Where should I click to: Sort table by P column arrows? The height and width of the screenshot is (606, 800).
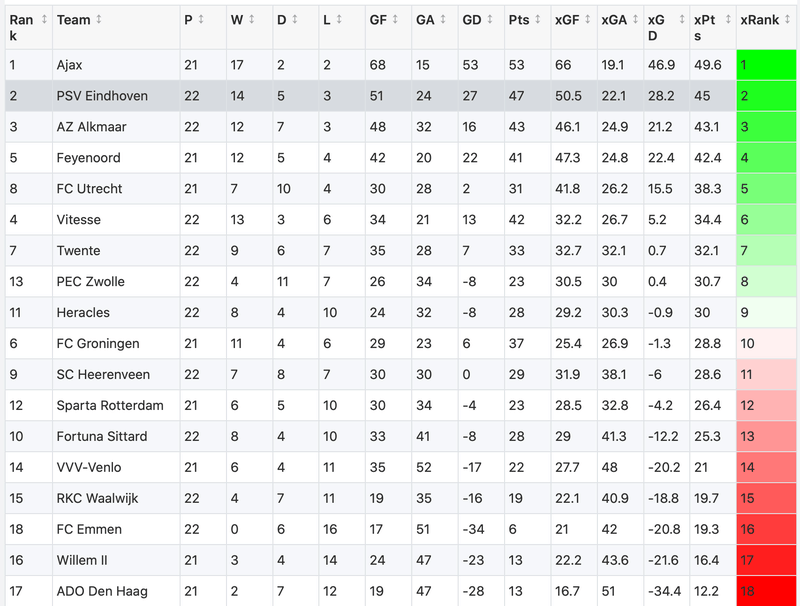pyautogui.click(x=201, y=20)
